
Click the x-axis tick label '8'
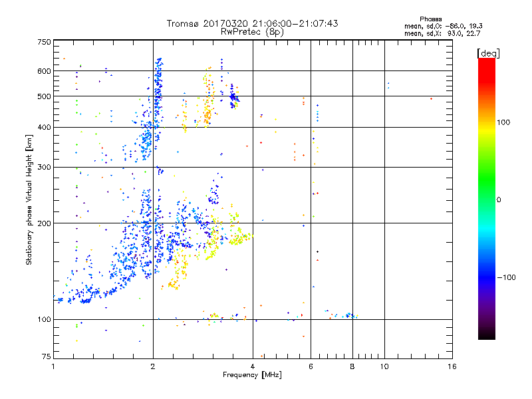352,366
